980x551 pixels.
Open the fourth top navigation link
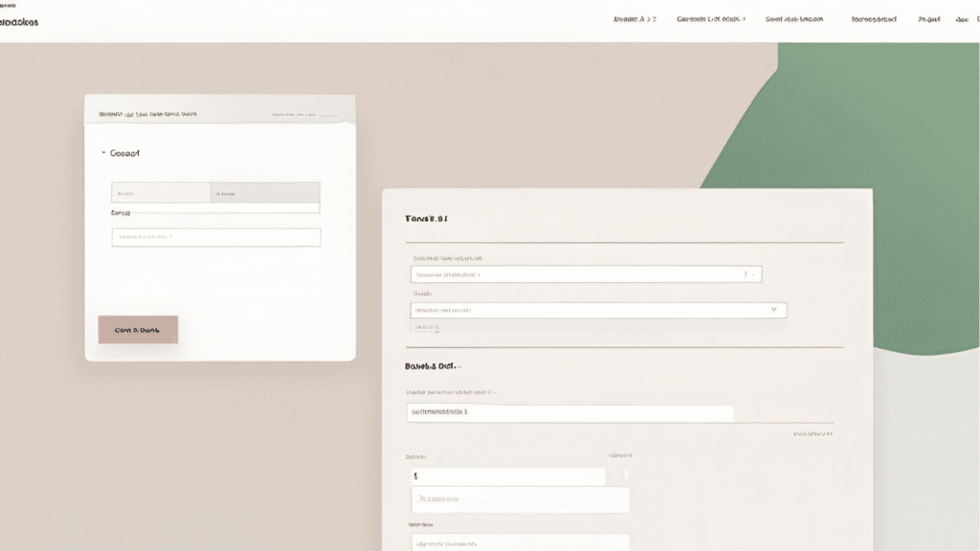pyautogui.click(x=873, y=19)
